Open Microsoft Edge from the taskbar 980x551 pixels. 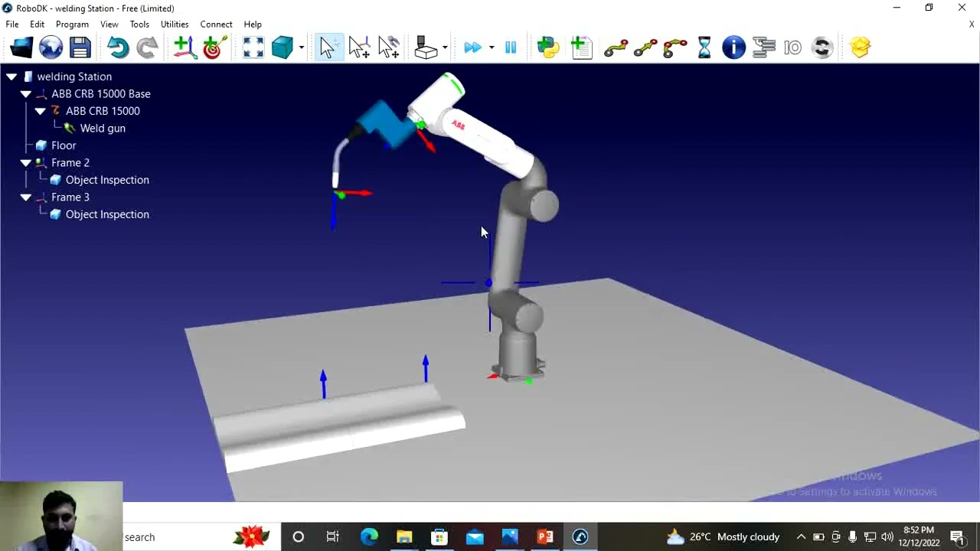click(369, 536)
